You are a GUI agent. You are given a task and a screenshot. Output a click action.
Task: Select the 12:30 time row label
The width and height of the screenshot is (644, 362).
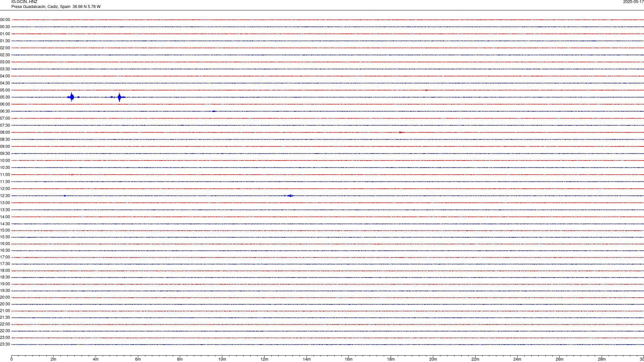(x=5, y=196)
